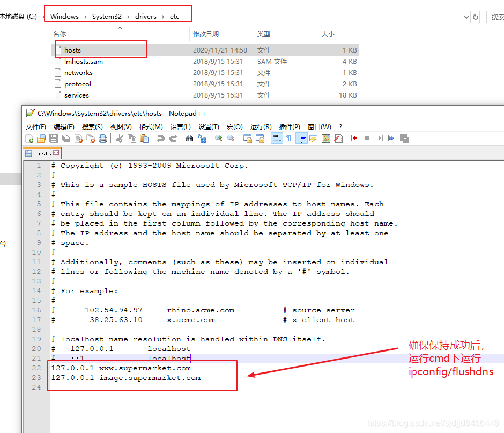Viewport: 504px width, 433px height.
Task: Click the Zoom Out magnifier icon
Action: (231, 138)
